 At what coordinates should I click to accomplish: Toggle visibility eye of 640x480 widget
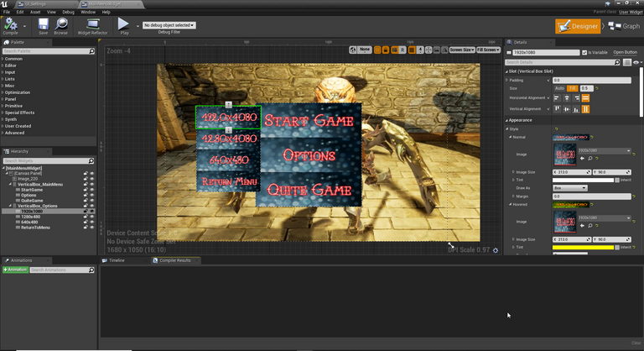pyautogui.click(x=91, y=222)
